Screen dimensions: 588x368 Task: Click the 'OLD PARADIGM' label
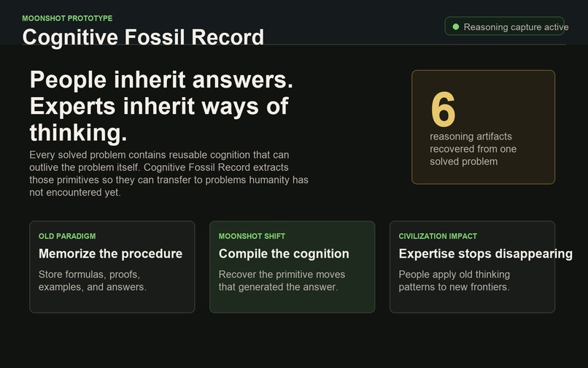[x=67, y=236]
